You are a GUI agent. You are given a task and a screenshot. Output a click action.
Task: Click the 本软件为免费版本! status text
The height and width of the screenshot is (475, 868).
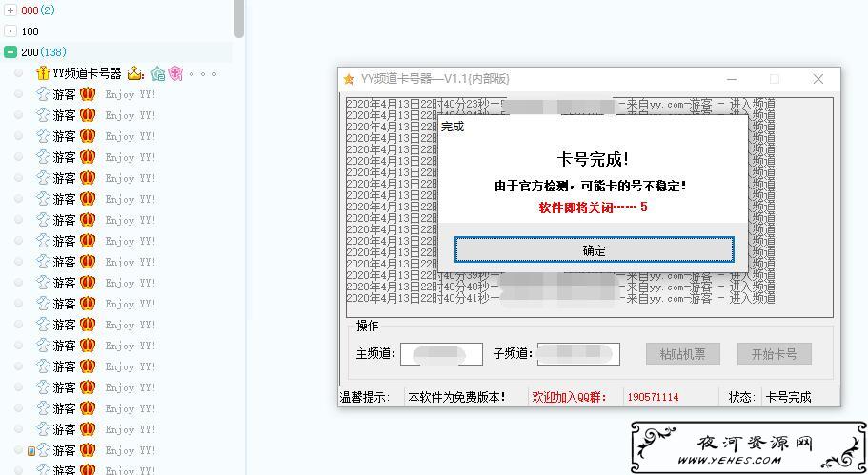(x=456, y=397)
